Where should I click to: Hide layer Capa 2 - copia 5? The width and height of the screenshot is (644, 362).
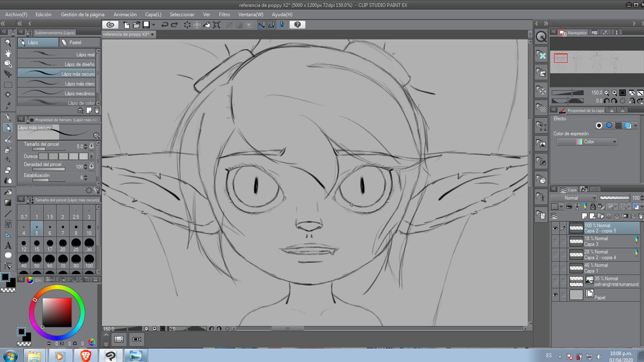coord(555,228)
